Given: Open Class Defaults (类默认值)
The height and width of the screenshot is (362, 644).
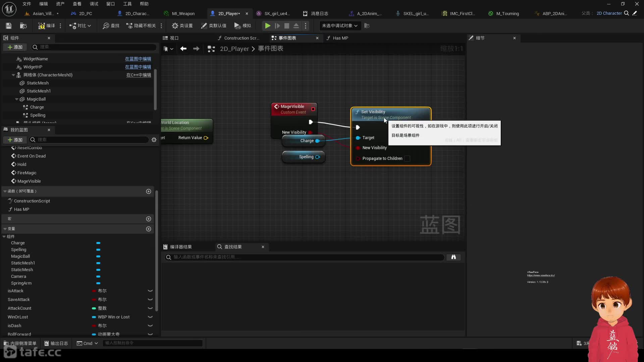Looking at the screenshot, I should [x=213, y=26].
